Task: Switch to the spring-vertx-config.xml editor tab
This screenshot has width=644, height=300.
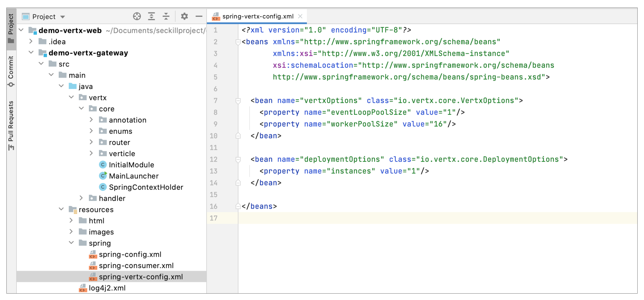Action: 258,16
